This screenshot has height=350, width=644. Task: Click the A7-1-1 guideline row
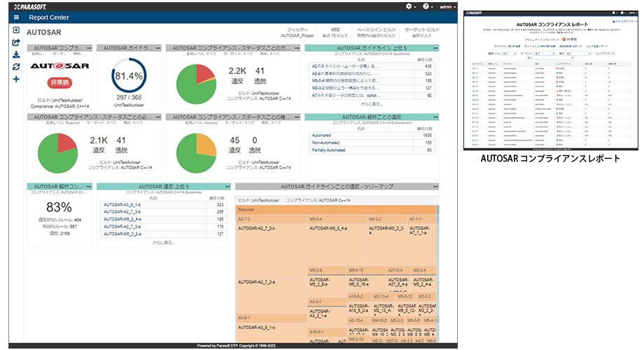coord(371,95)
